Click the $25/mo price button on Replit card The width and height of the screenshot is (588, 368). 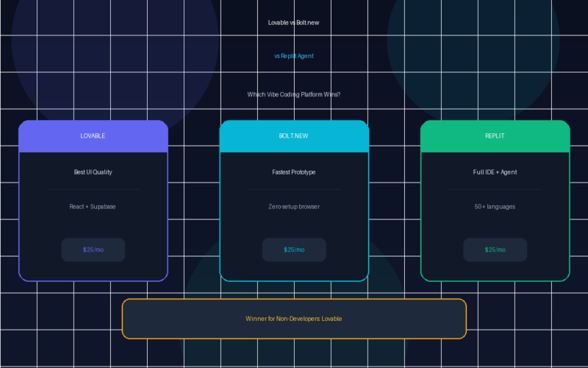(495, 250)
